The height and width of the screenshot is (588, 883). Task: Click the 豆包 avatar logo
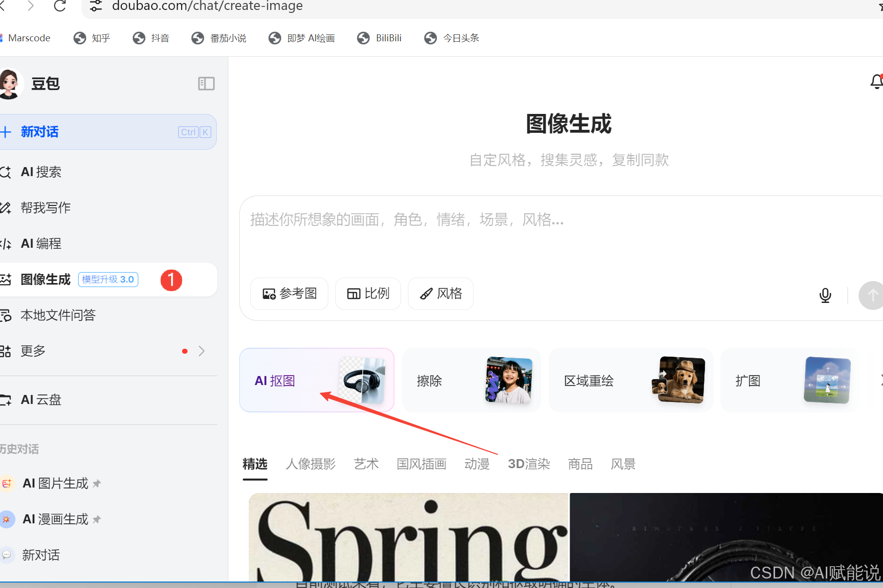click(10, 84)
